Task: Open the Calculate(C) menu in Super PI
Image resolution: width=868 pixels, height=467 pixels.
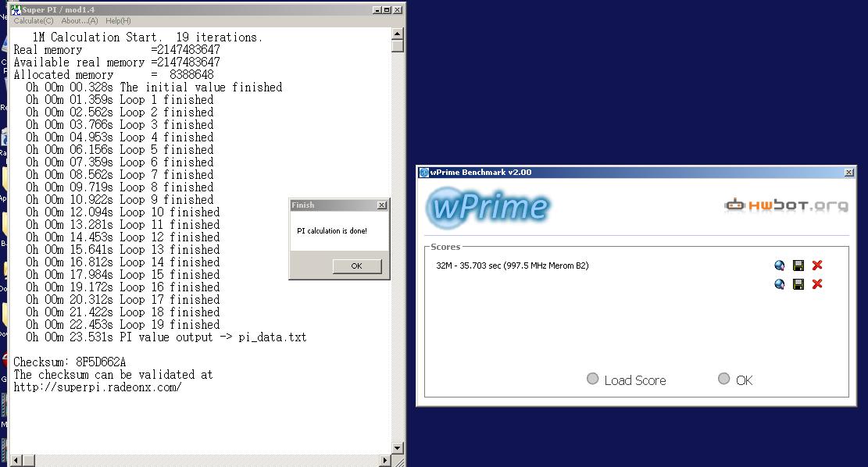Action: (34, 21)
